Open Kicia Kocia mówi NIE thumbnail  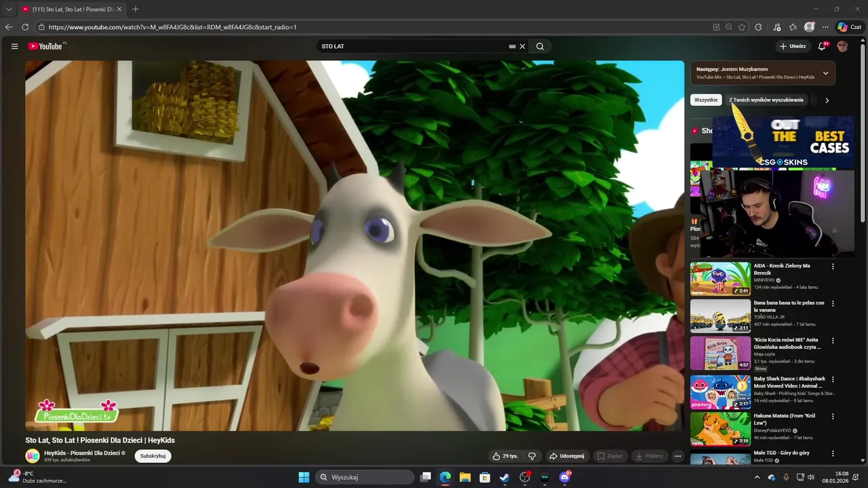(720, 353)
